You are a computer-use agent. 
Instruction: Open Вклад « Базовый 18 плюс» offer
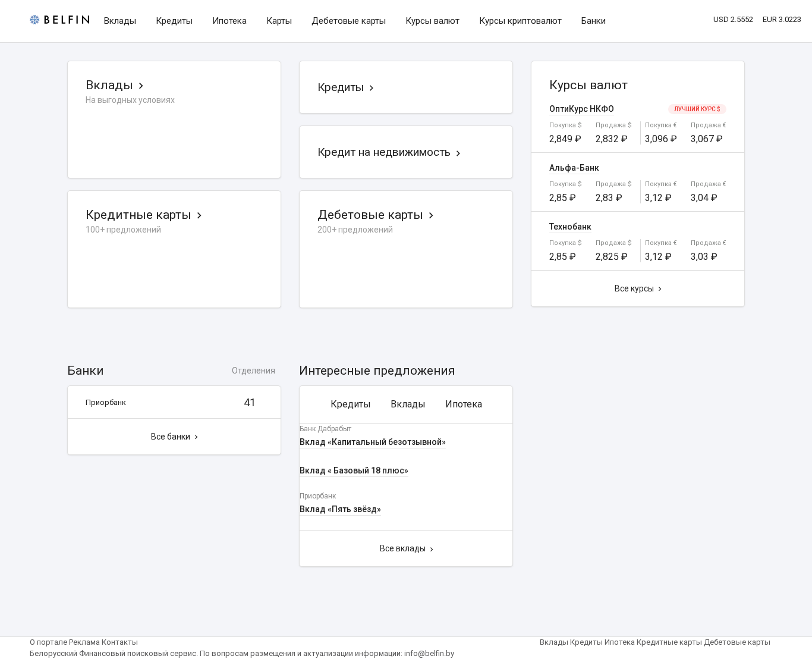[354, 470]
